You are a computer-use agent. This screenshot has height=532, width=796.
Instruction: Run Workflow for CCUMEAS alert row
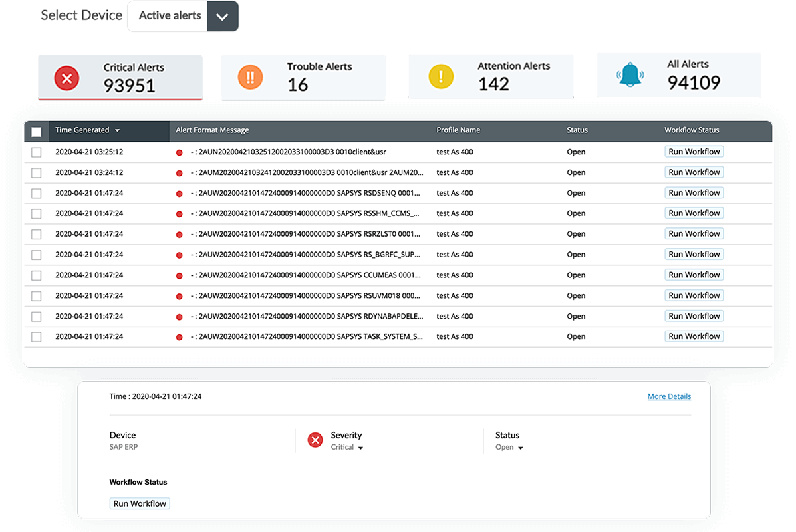pyautogui.click(x=694, y=275)
